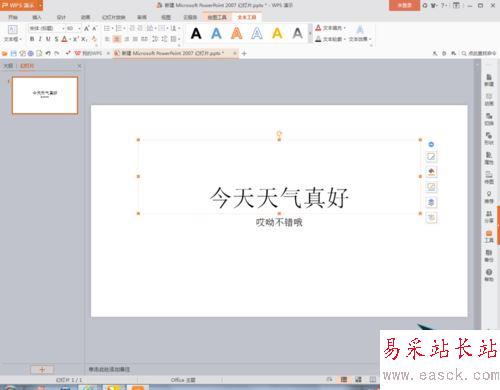This screenshot has height=390, width=500.
Task: Apply the yellow WordArt style
Action: pos(277,34)
